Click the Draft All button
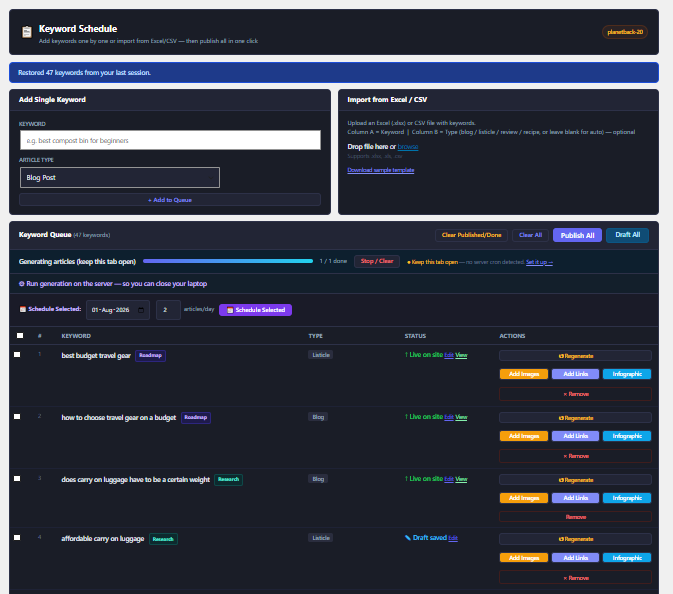Viewport: 673px width, 594px height. [628, 235]
